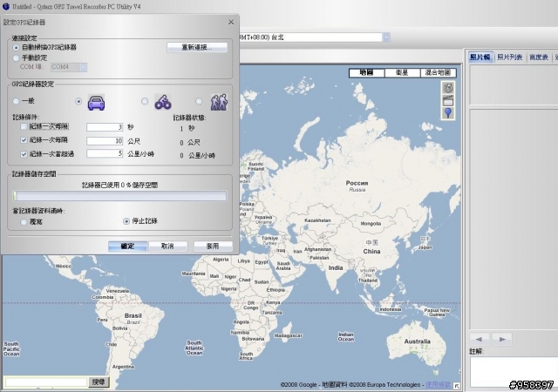
Task: Open the 使用條款 terms link
Action: click(438, 384)
